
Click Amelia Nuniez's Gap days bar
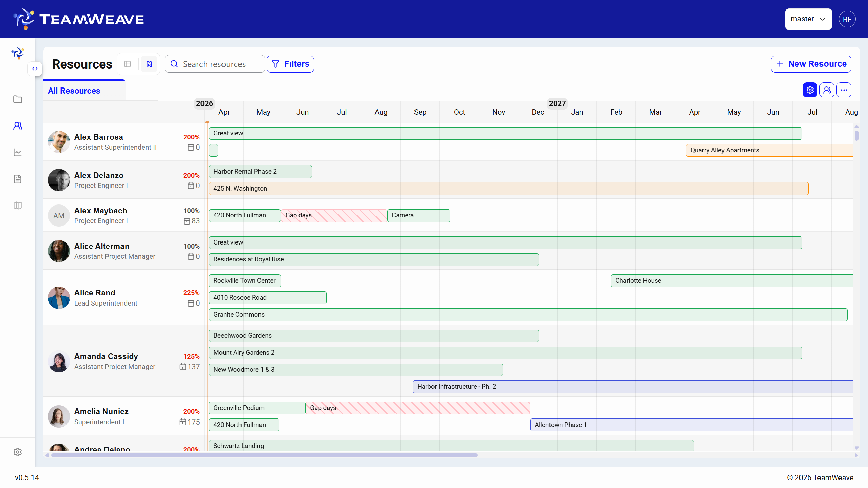click(x=418, y=408)
